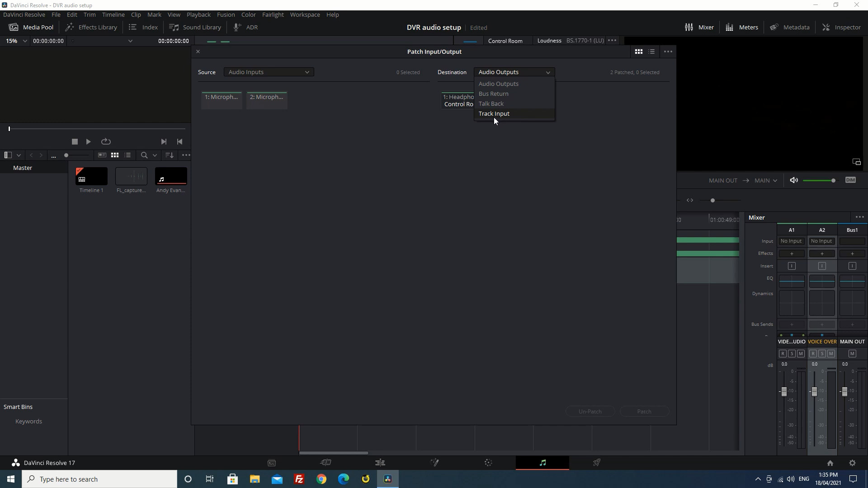Solo the A2 Voice Over track
868x488 pixels.
(x=822, y=354)
